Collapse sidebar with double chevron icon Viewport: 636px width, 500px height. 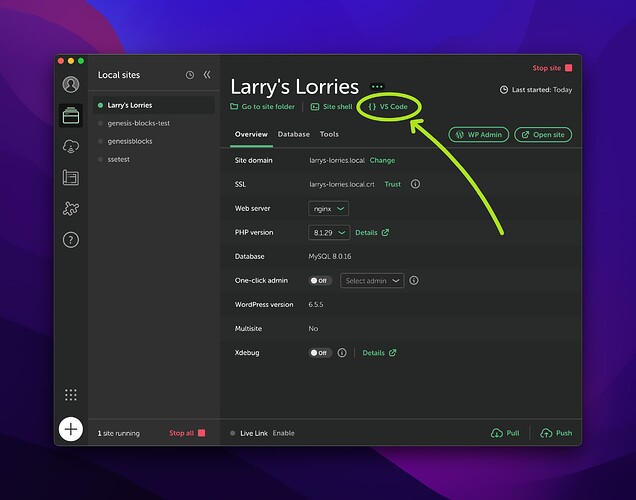coord(207,75)
